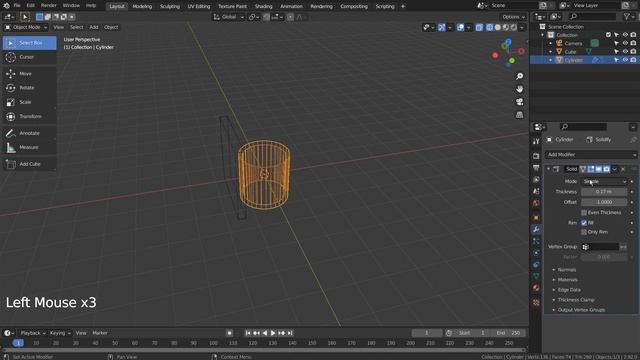The width and height of the screenshot is (640, 360).
Task: Expand the Materials subpanel
Action: (567, 280)
